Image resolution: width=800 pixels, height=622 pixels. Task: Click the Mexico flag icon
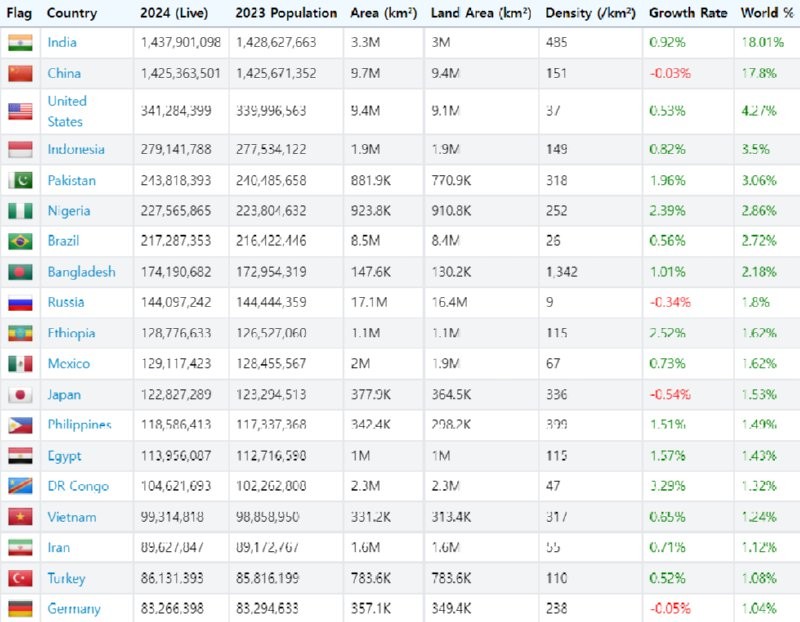20,364
